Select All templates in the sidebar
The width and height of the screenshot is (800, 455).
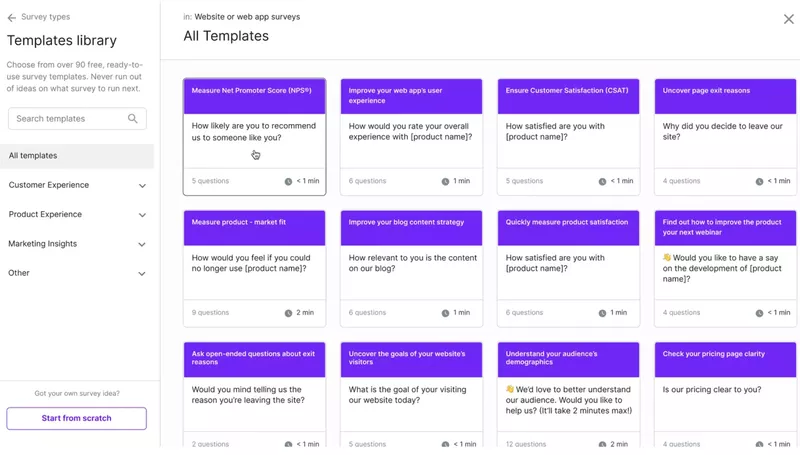77,156
